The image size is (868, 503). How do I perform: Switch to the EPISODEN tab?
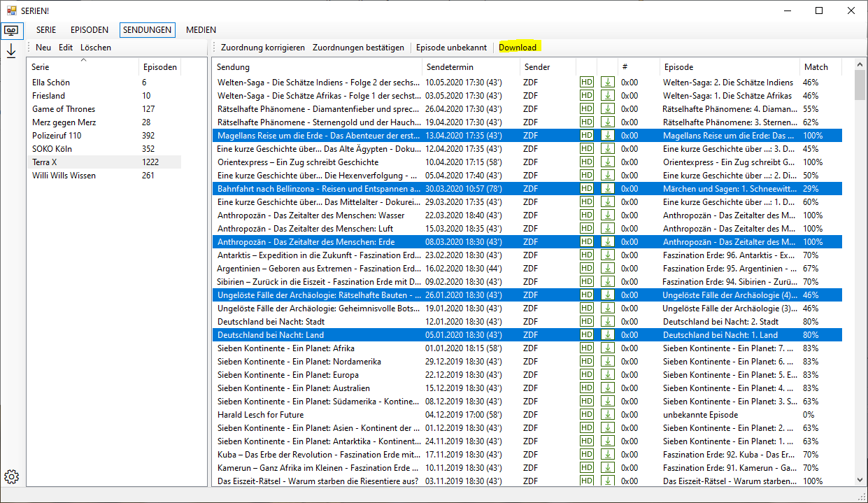pyautogui.click(x=90, y=30)
